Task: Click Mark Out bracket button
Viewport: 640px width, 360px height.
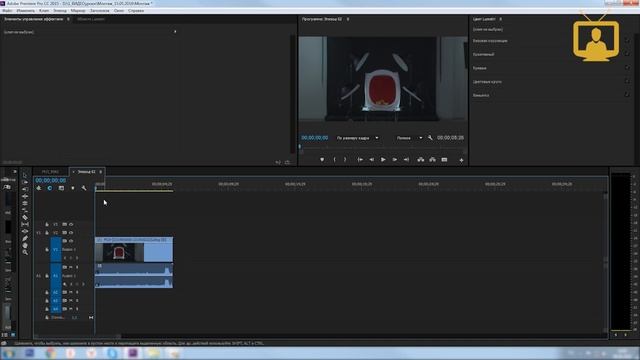Action: (x=345, y=160)
